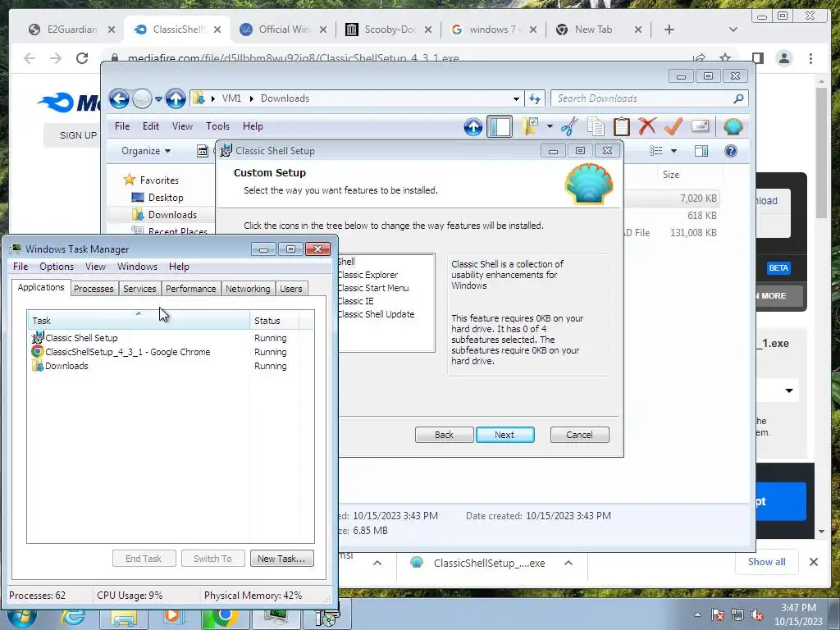Select Classic Explorer feature in setup tree
The image size is (840, 630).
pyautogui.click(x=367, y=275)
